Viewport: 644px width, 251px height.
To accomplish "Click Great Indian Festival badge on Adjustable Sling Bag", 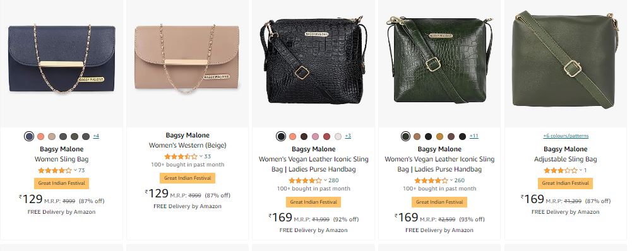I will click(x=565, y=184).
